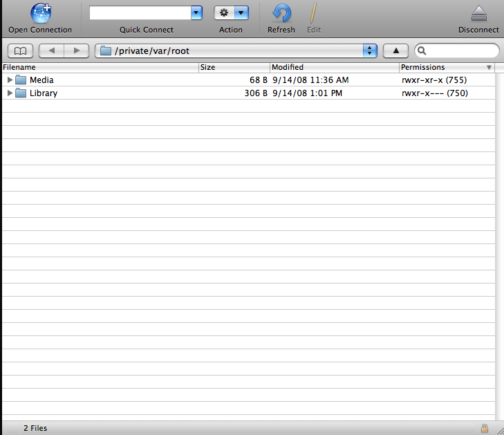Click into the search field
This screenshot has width=504, height=435.
[x=457, y=50]
